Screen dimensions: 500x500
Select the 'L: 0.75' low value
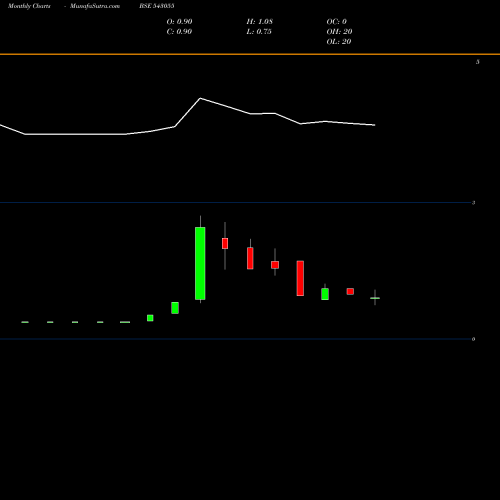(259, 32)
